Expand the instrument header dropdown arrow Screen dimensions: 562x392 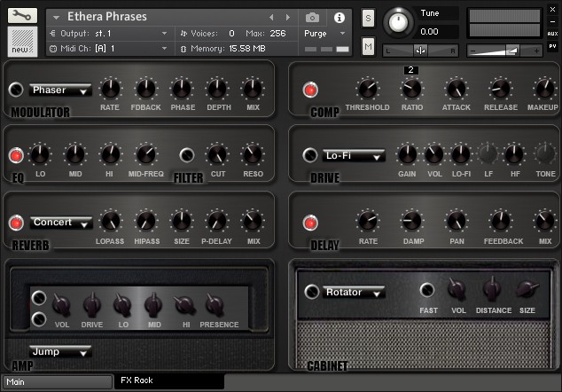tap(56, 17)
